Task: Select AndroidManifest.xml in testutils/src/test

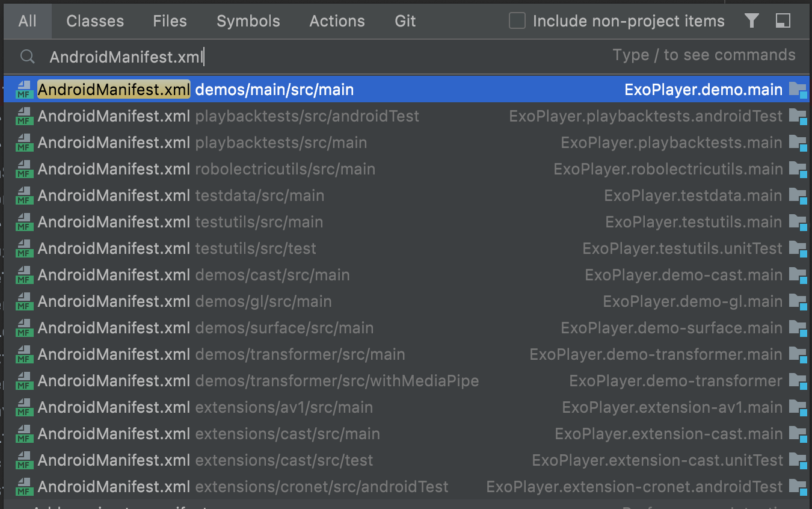Action: click(x=406, y=248)
